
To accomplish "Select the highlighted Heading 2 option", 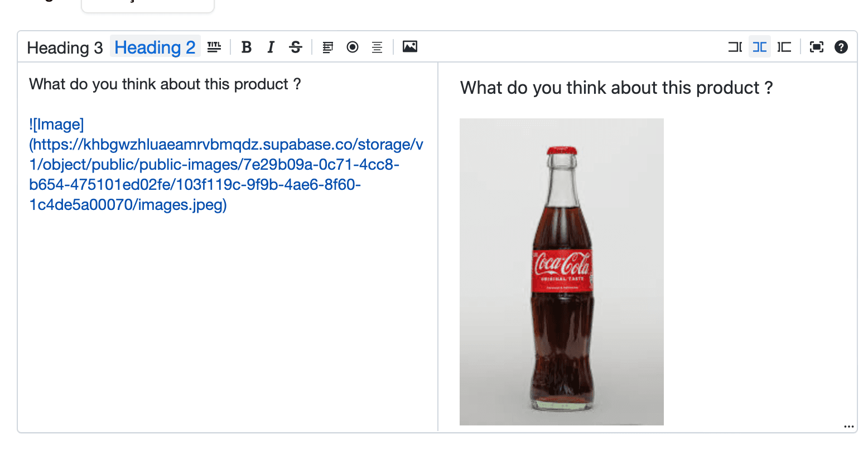I will 155,47.
